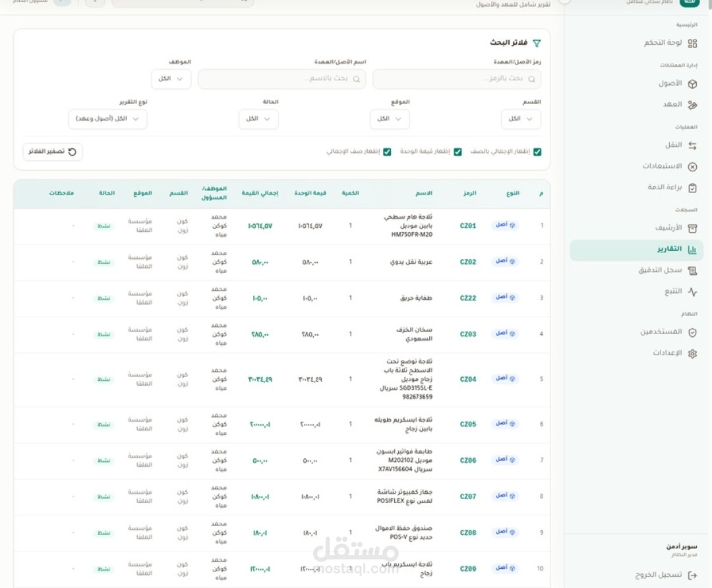Focus the بحث بالرمز search field

click(457, 80)
